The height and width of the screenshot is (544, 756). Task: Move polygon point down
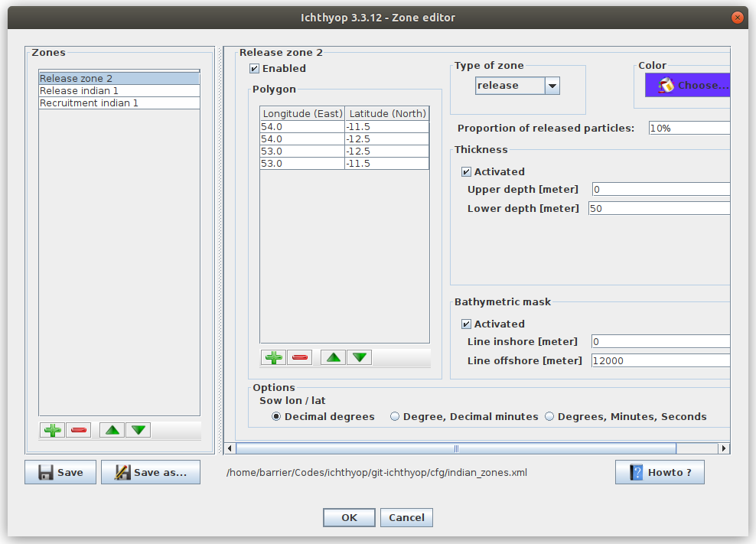point(359,357)
